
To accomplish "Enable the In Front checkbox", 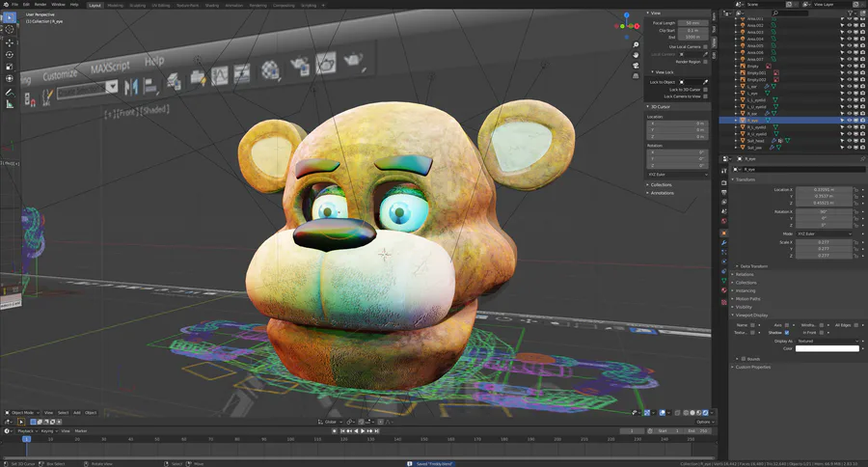I will pyautogui.click(x=821, y=332).
